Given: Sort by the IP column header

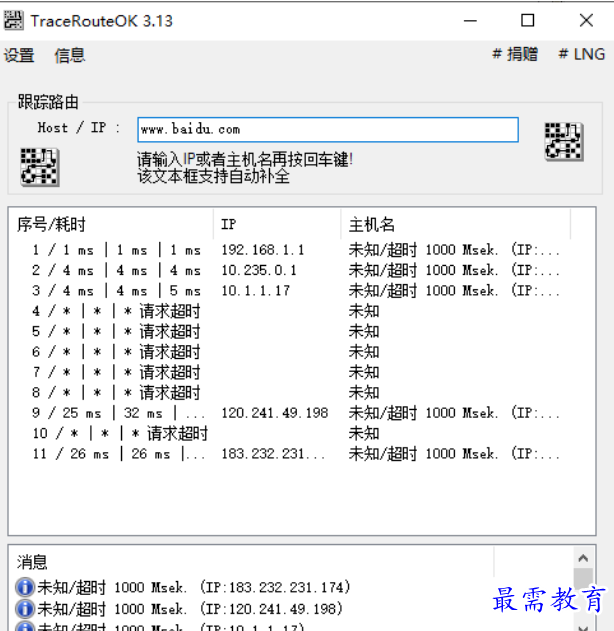Looking at the screenshot, I should (x=277, y=224).
